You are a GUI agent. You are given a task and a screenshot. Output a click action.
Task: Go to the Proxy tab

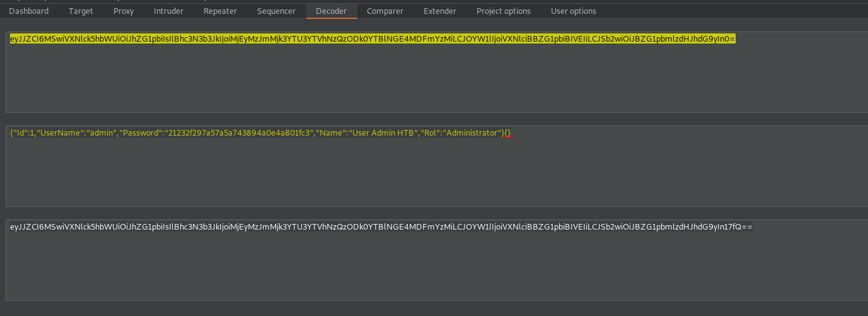(124, 11)
